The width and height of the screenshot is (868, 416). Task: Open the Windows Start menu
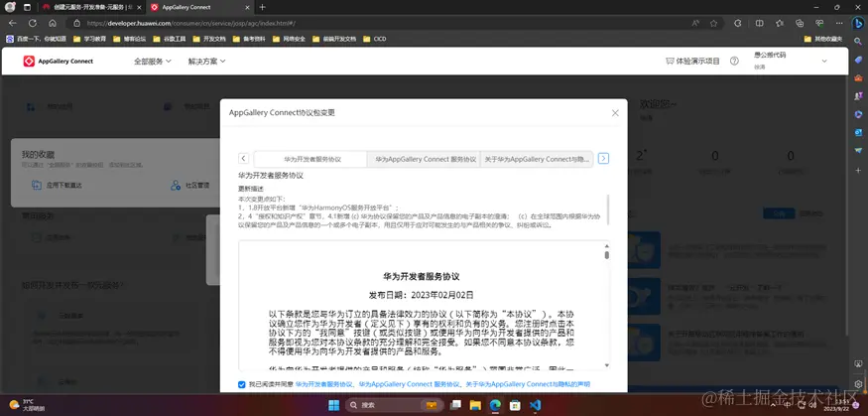coord(333,405)
